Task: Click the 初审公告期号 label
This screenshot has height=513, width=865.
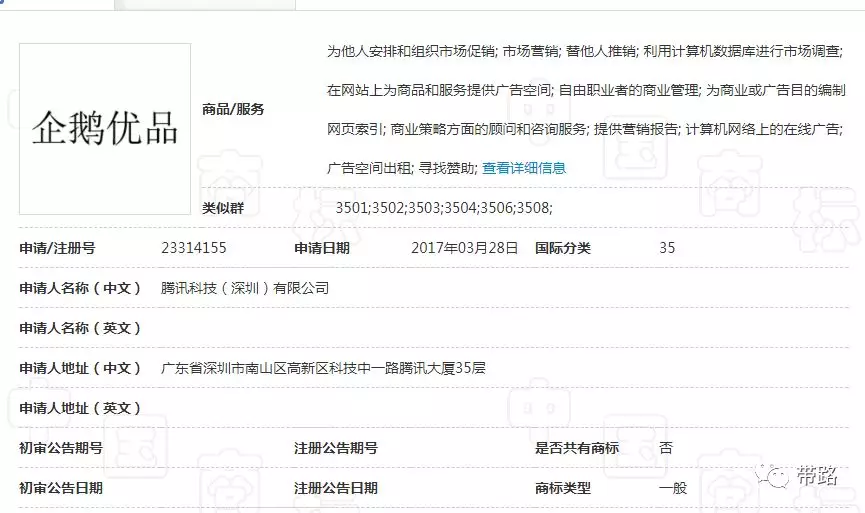Action: [x=60, y=448]
